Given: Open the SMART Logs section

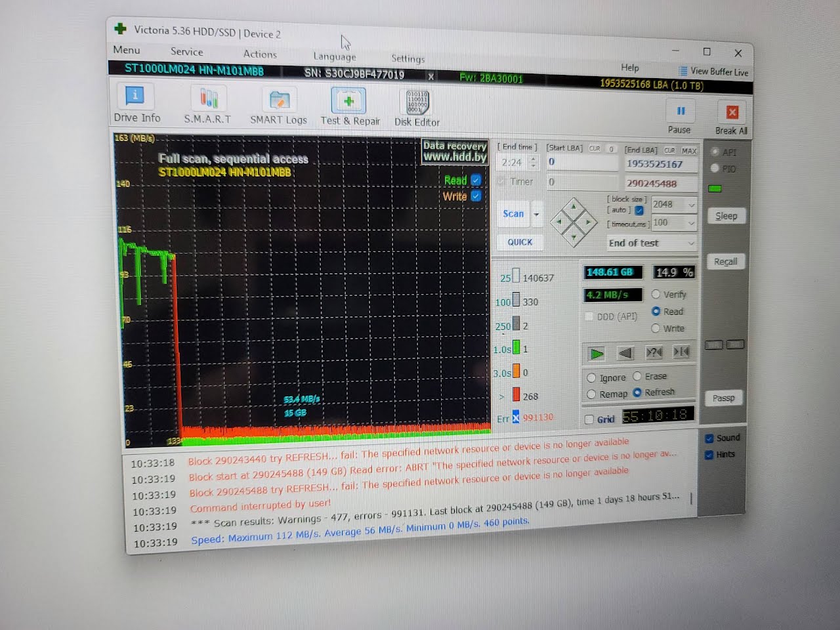Looking at the screenshot, I should point(278,106).
